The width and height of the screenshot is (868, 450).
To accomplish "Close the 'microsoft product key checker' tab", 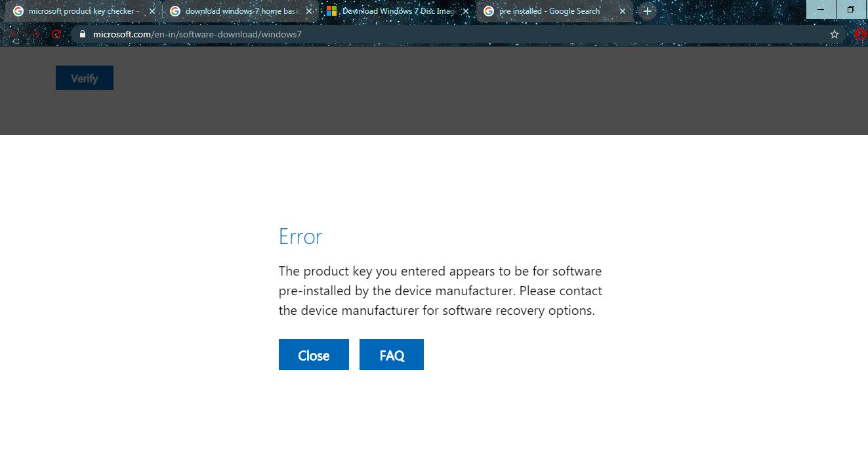I will [152, 11].
